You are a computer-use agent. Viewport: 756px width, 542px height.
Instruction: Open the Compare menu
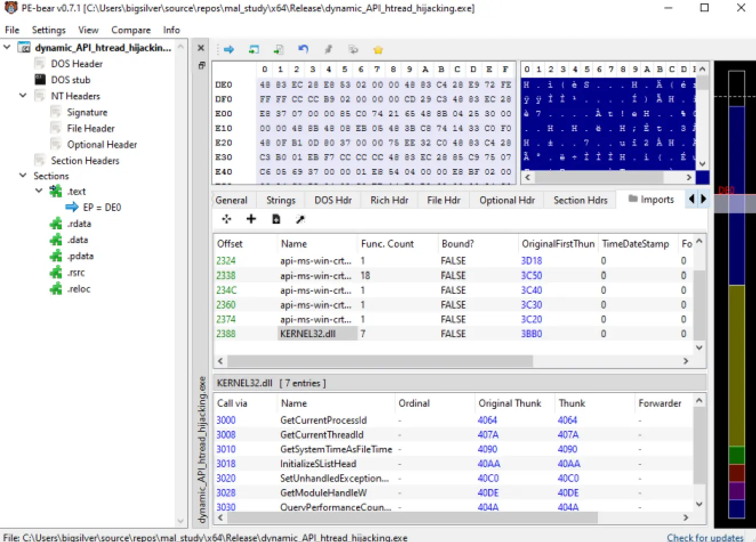click(131, 30)
